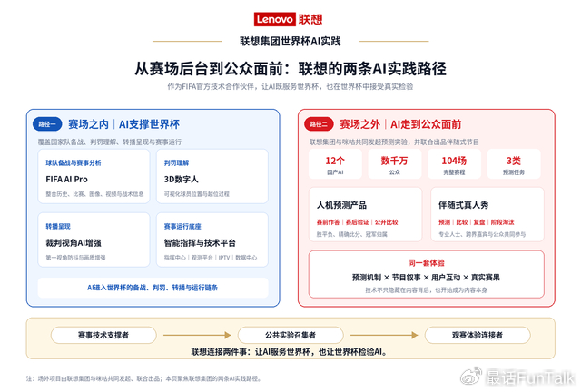Click the red 路径二 pill badge
Image resolution: width=581 pixels, height=392 pixels.
point(319,124)
